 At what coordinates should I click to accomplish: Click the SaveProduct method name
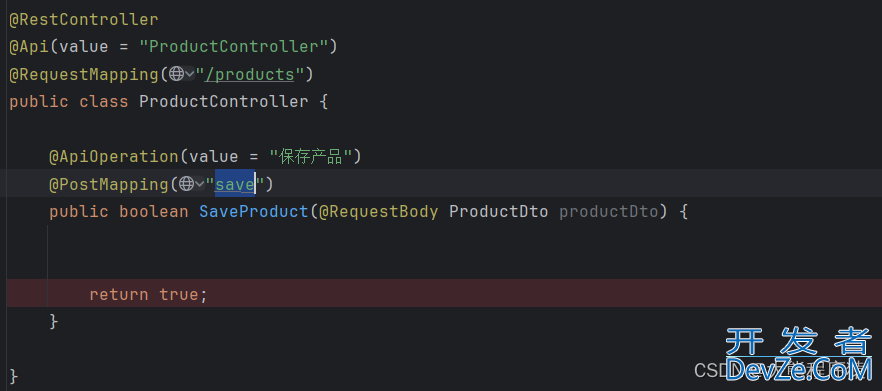[x=254, y=212]
